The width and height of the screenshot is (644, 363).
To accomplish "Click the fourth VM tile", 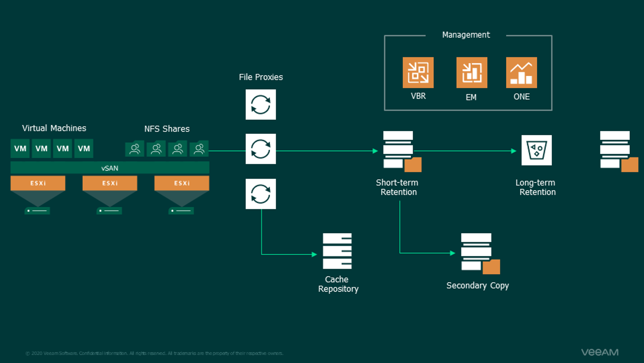I will tap(84, 148).
